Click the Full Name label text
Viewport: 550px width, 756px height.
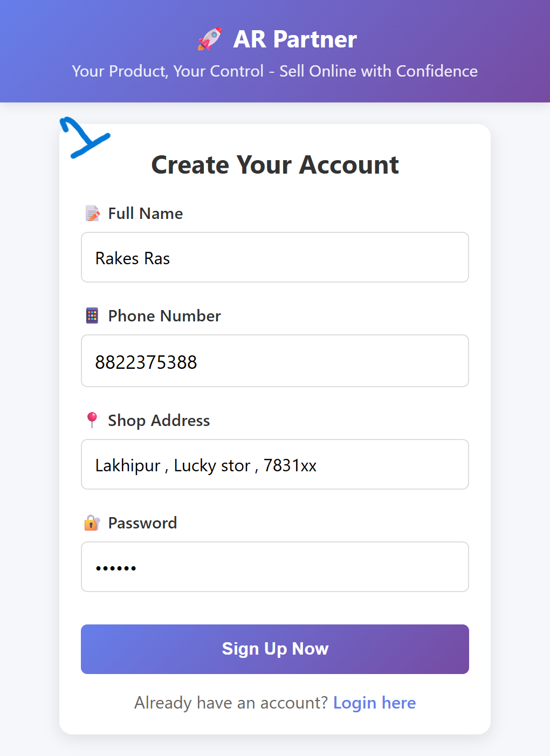(x=146, y=214)
